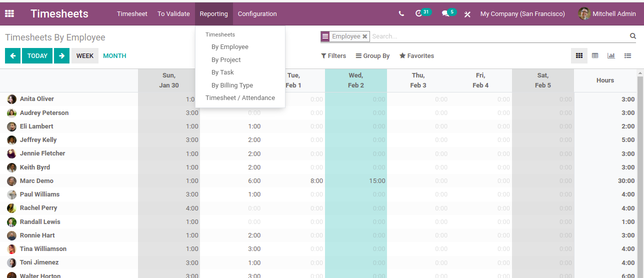This screenshot has width=644, height=278.
Task: Click the Thu, Feb 3 column header
Action: [418, 80]
